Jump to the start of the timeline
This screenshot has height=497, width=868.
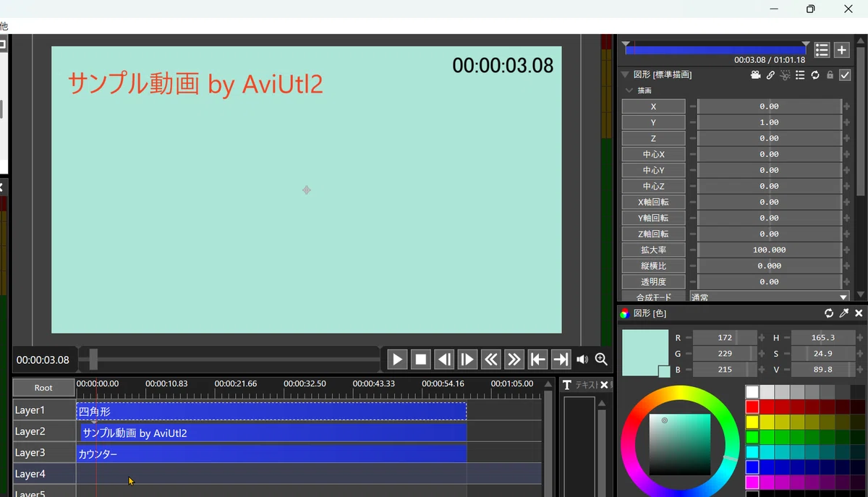(x=537, y=360)
